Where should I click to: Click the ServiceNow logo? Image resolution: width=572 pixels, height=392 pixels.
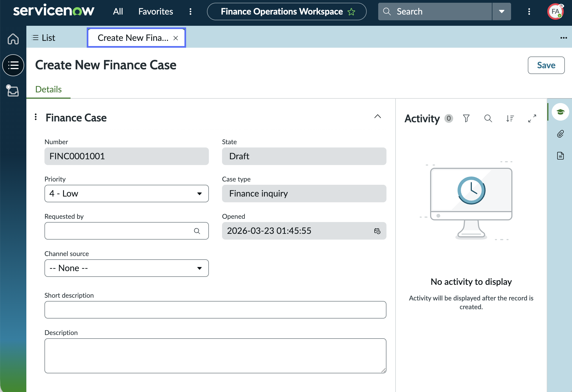click(x=54, y=11)
